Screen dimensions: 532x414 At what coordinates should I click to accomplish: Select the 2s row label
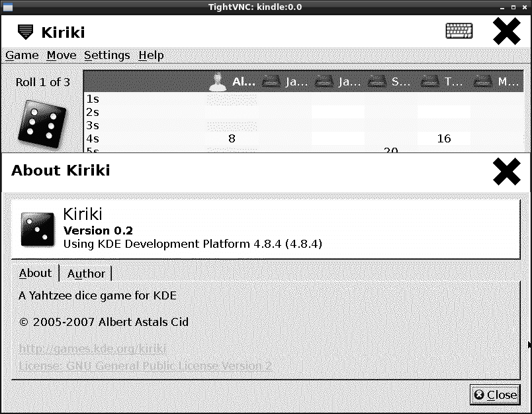(93, 112)
